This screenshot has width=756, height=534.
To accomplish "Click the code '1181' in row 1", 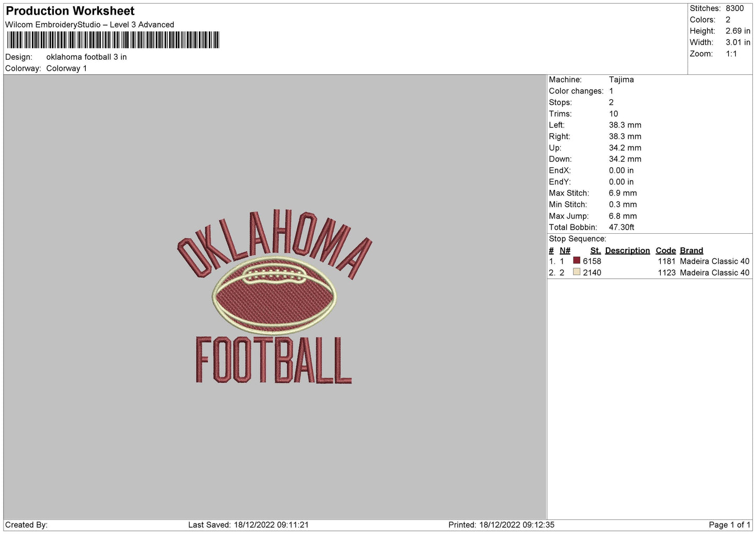I will tap(667, 261).
